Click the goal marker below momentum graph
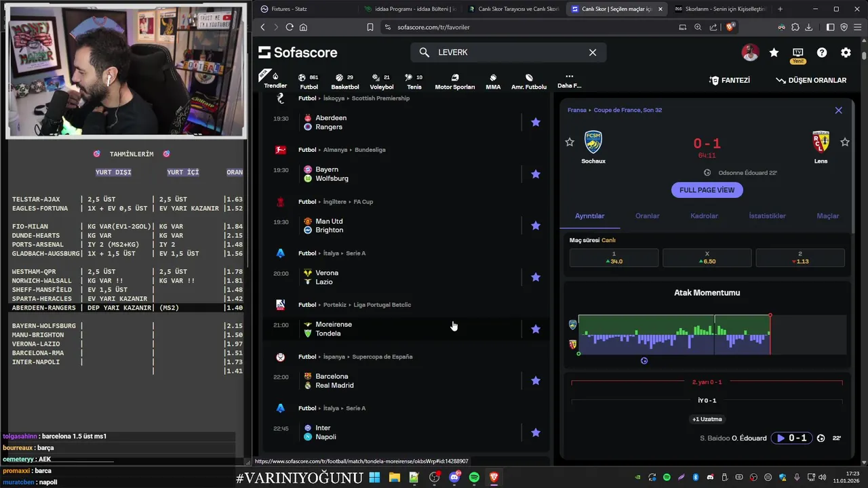 [x=644, y=361]
